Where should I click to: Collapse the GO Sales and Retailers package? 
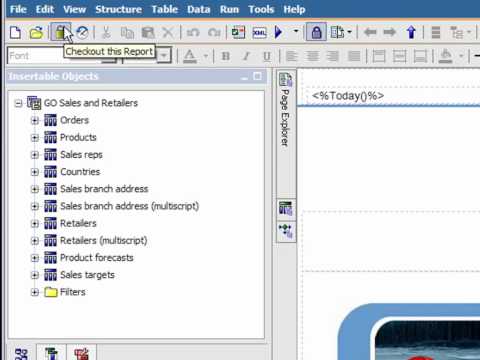pos(18,103)
